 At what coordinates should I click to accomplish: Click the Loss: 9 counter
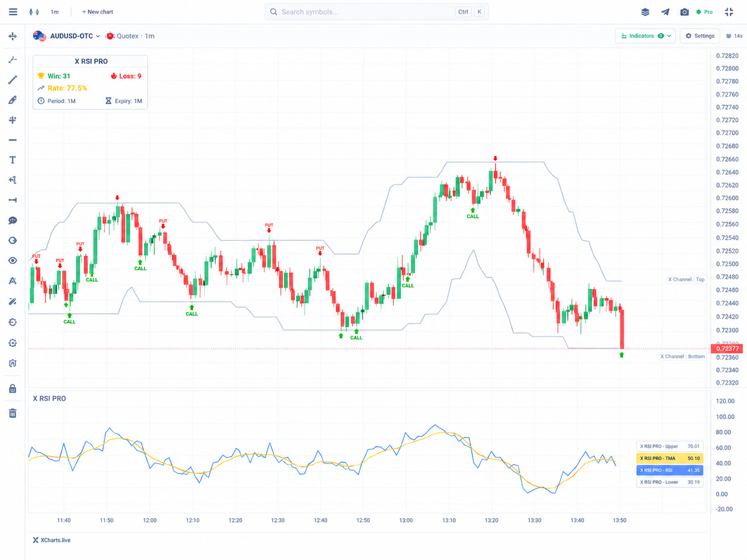(126, 76)
